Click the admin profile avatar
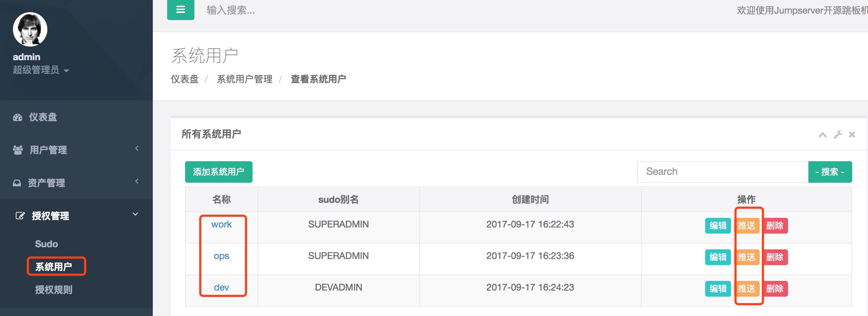The image size is (868, 316). pyautogui.click(x=30, y=29)
